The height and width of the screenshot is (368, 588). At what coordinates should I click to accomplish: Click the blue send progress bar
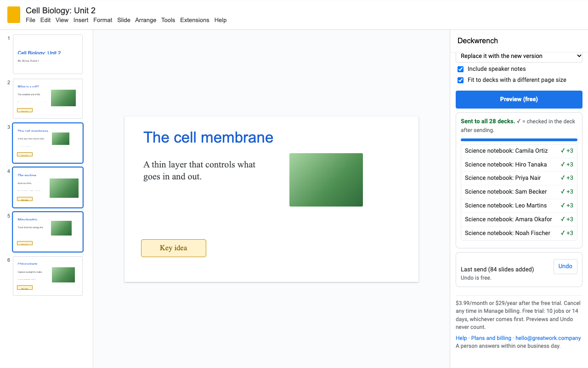click(x=519, y=140)
